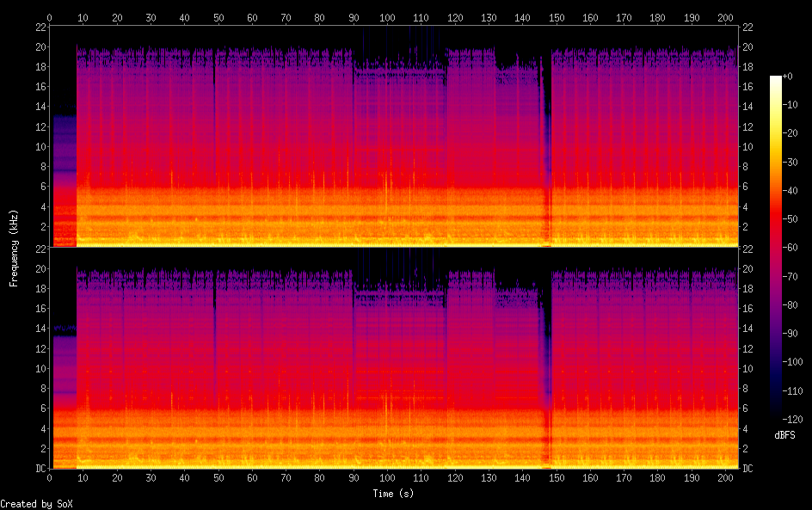Click "200" on the top time axis
The image size is (812, 510).
(x=725, y=17)
